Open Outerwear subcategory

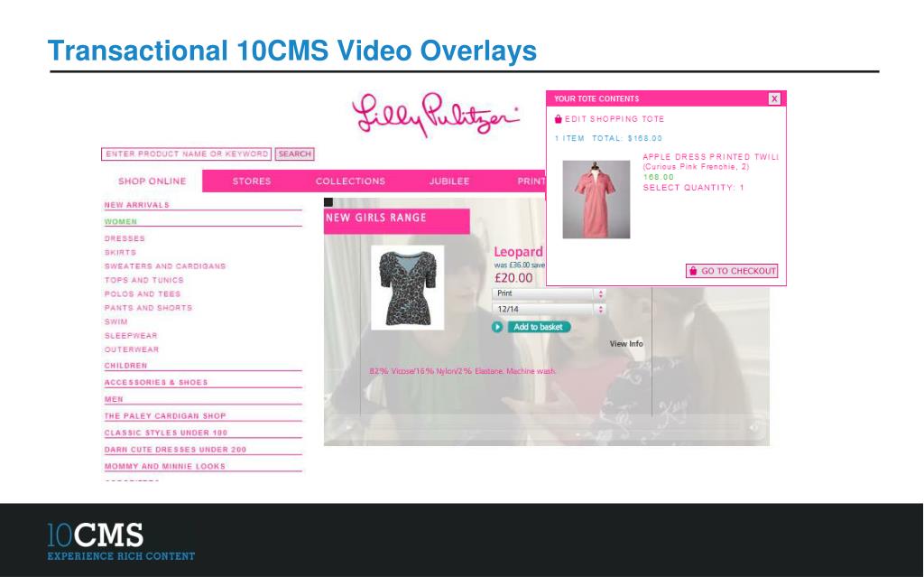pyautogui.click(x=132, y=349)
